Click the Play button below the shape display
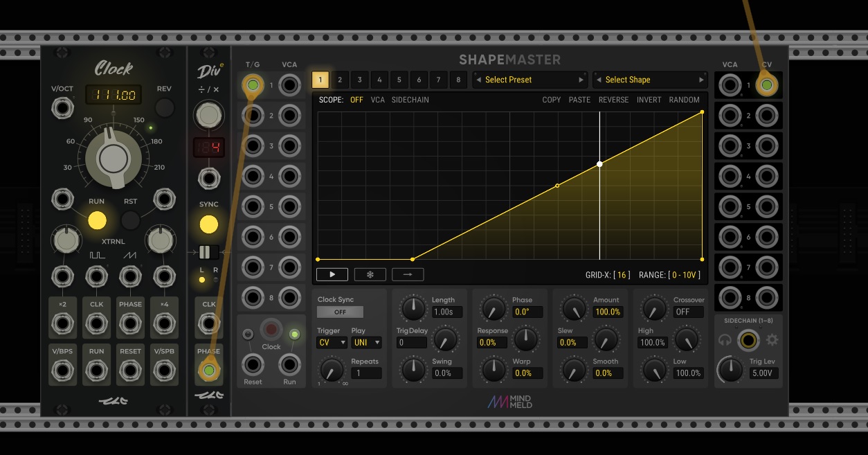Screen dimensions: 868x455 tap(332, 274)
